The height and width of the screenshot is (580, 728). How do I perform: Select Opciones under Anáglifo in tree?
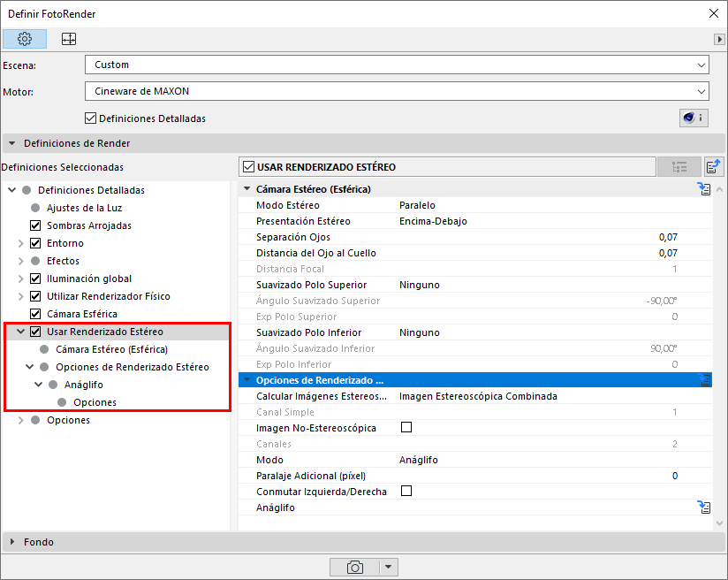tap(95, 402)
